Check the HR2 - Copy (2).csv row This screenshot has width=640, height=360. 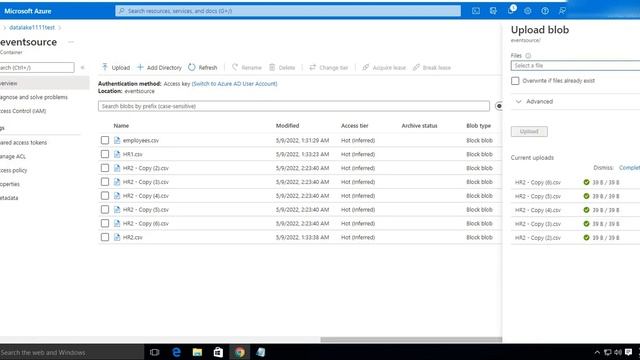click(x=105, y=168)
